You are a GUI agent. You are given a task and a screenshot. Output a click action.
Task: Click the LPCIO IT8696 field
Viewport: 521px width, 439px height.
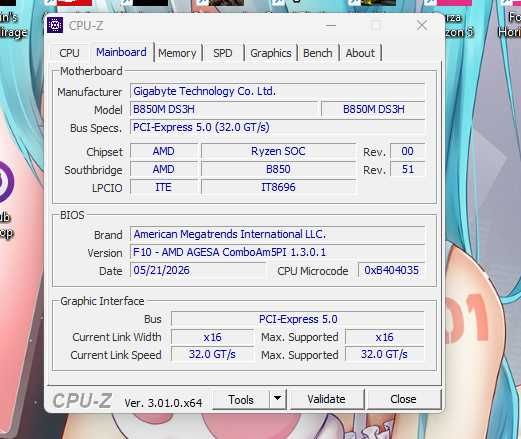coord(278,187)
